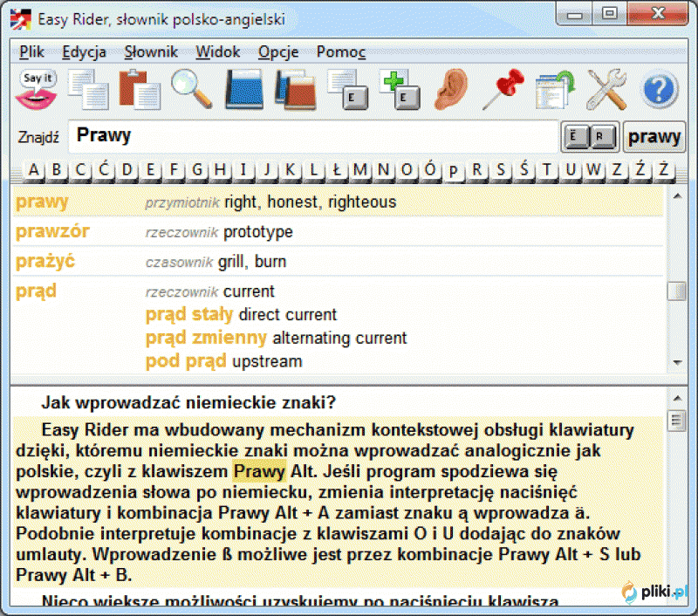Select letter U in the alphabet bar
The height and width of the screenshot is (616, 698).
(571, 170)
